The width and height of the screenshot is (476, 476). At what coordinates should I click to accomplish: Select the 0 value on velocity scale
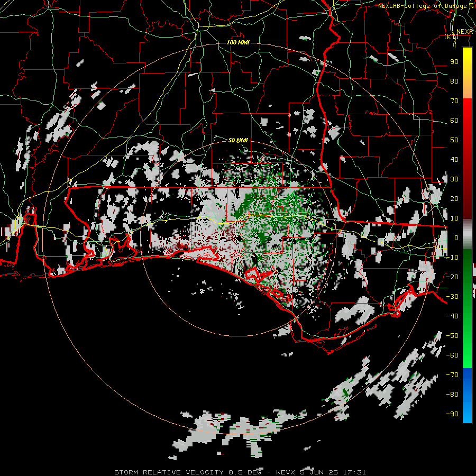pyautogui.click(x=456, y=238)
